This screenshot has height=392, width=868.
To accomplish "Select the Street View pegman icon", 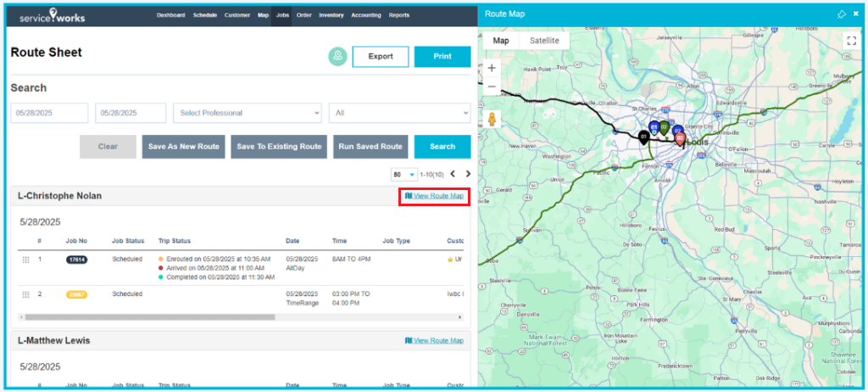I will [x=492, y=119].
